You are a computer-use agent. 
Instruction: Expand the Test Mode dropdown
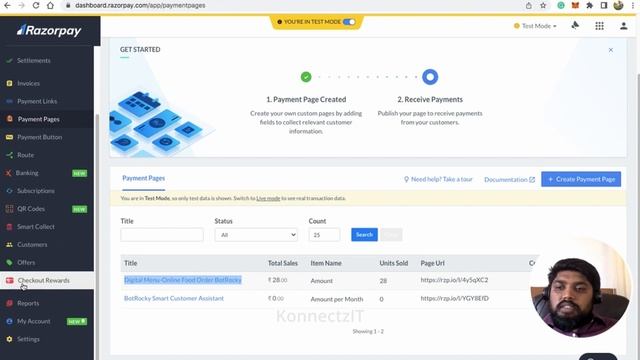535,26
